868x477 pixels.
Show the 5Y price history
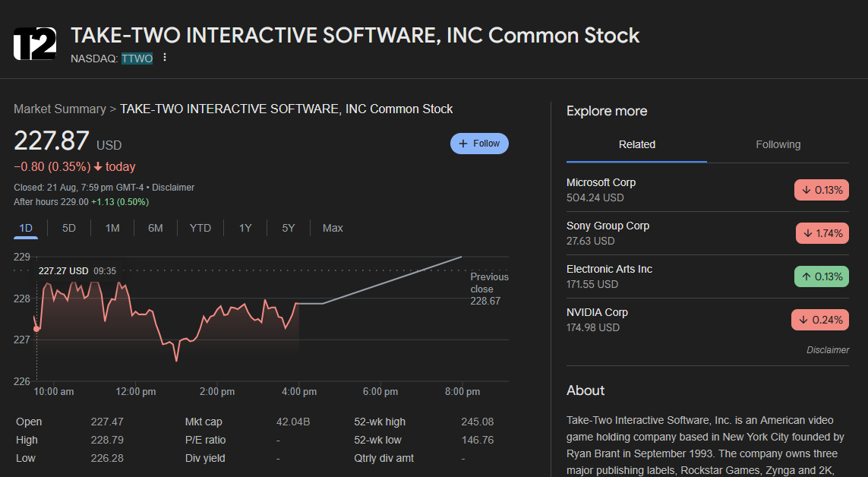coord(289,228)
